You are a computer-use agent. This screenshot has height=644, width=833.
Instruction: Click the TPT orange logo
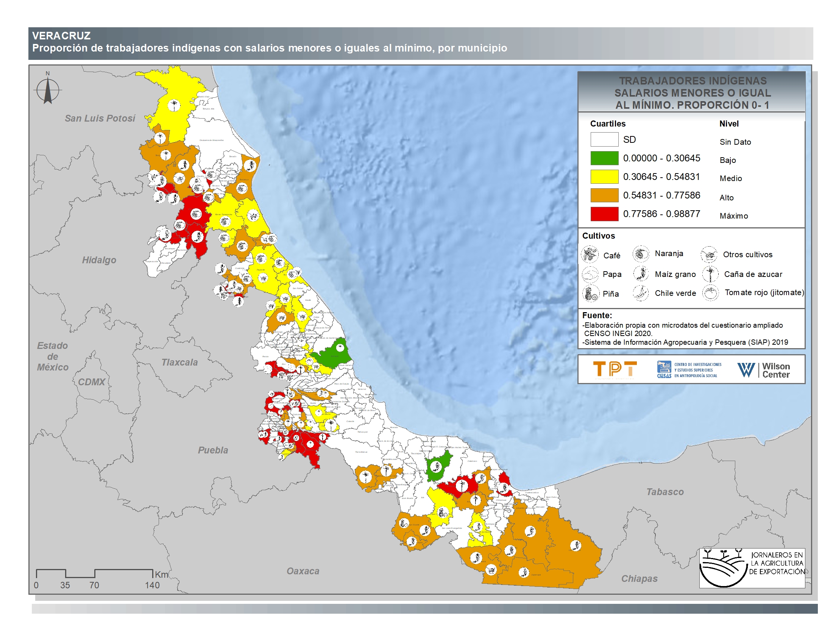pos(615,369)
